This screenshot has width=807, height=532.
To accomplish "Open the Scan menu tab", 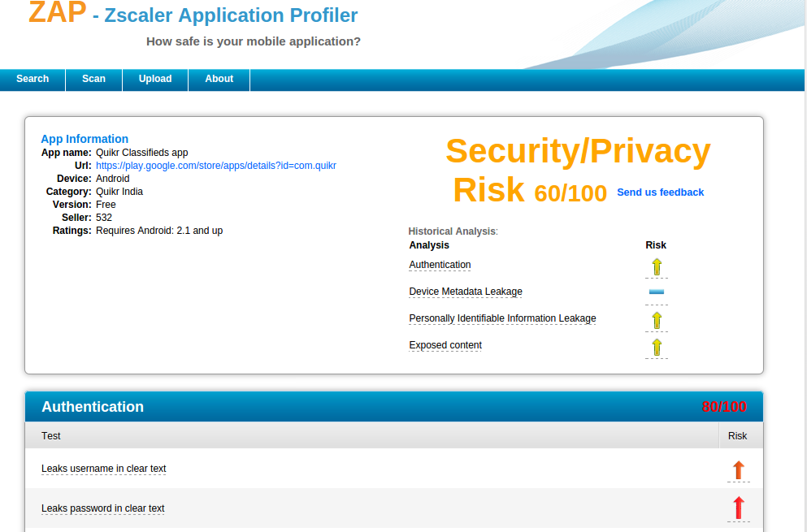I will (x=93, y=79).
